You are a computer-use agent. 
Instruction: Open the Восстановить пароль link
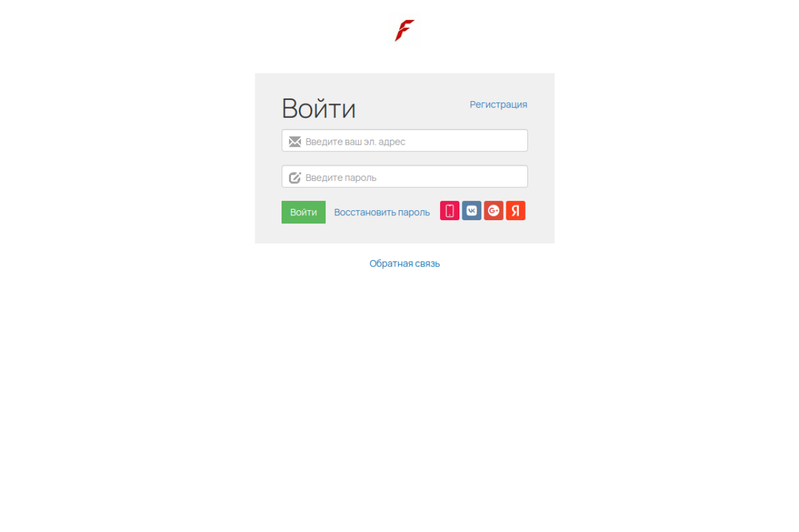click(x=382, y=212)
